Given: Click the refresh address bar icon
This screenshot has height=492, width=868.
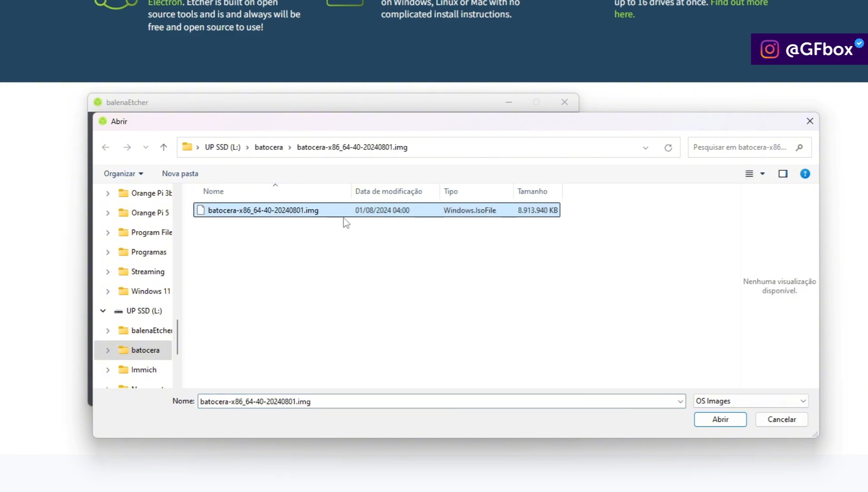Looking at the screenshot, I should pyautogui.click(x=668, y=147).
